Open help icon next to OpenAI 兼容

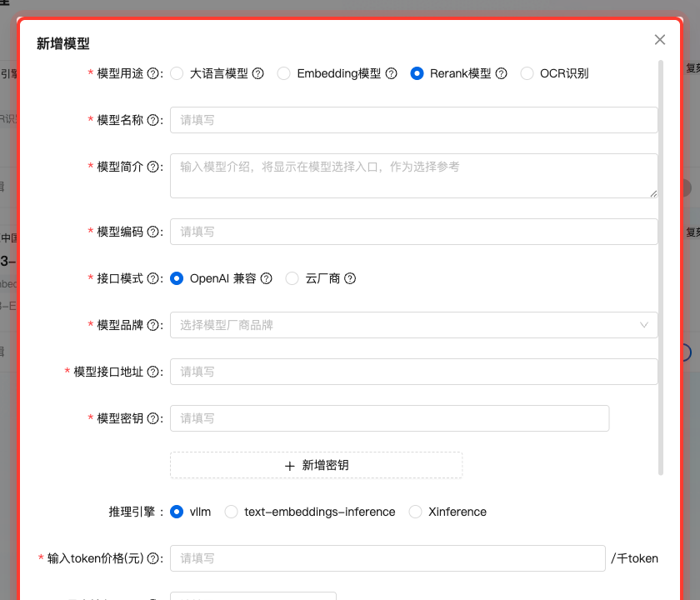tap(265, 278)
